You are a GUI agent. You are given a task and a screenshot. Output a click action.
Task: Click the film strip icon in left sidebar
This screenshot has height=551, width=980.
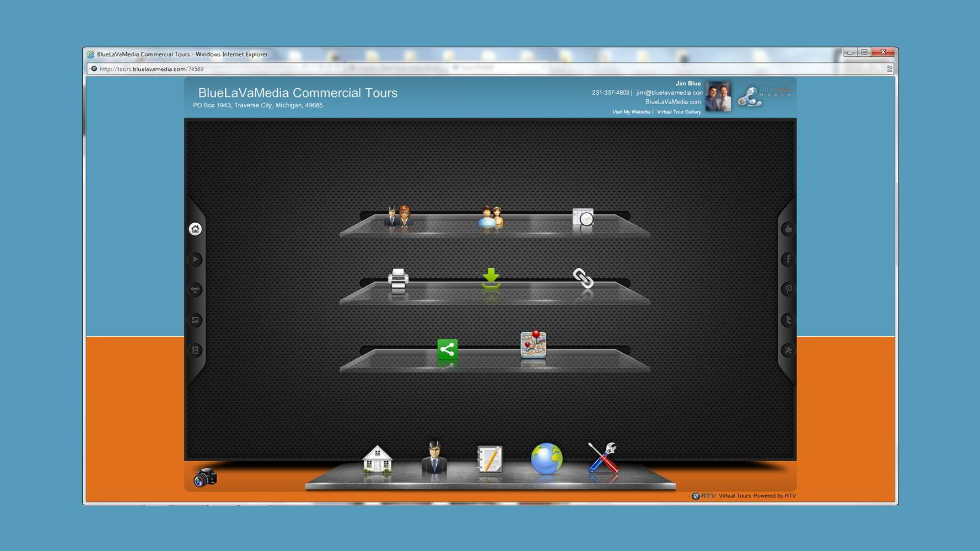tap(195, 350)
